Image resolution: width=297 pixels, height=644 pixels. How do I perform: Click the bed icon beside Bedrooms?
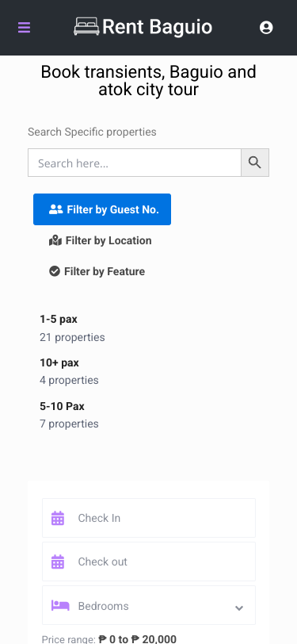(x=60, y=605)
